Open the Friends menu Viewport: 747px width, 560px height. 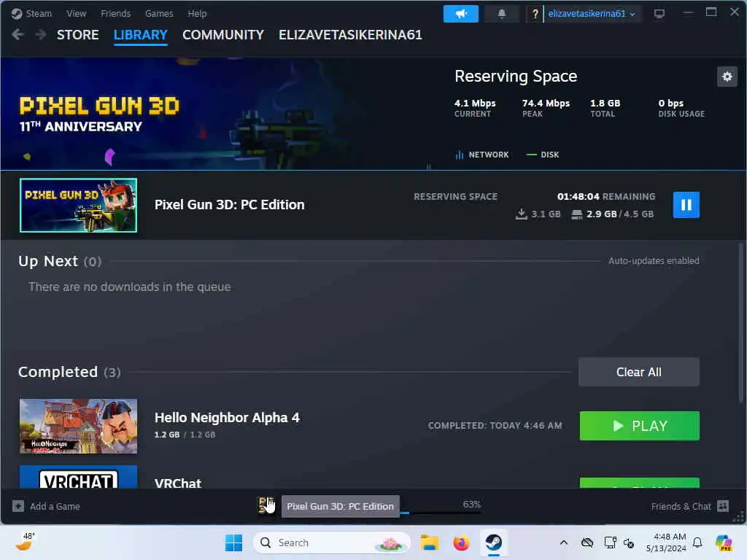click(116, 13)
